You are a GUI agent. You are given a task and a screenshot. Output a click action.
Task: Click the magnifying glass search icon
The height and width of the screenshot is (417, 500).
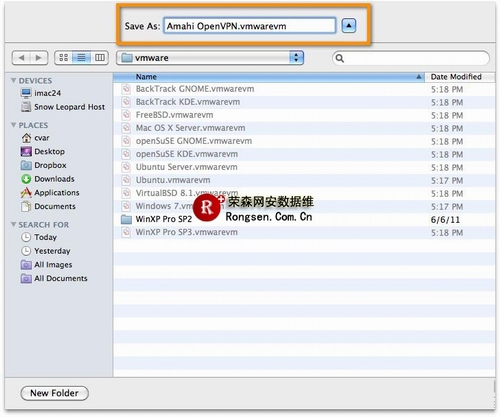(339, 58)
